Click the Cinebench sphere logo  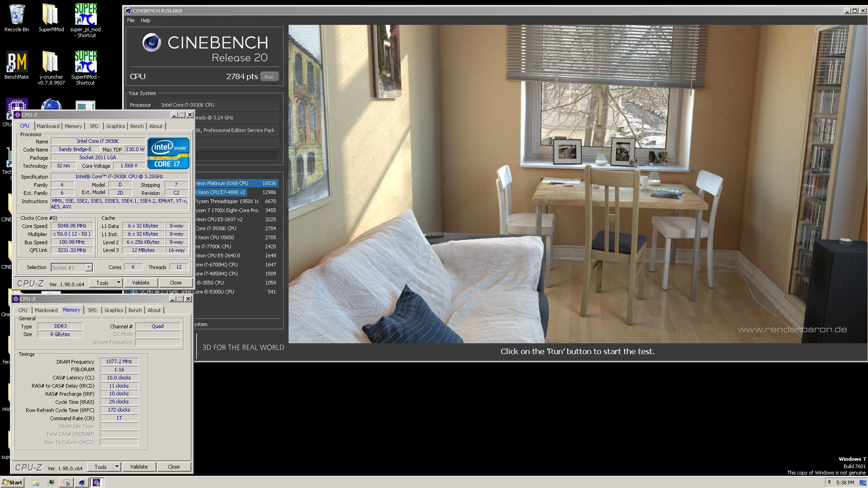point(152,43)
